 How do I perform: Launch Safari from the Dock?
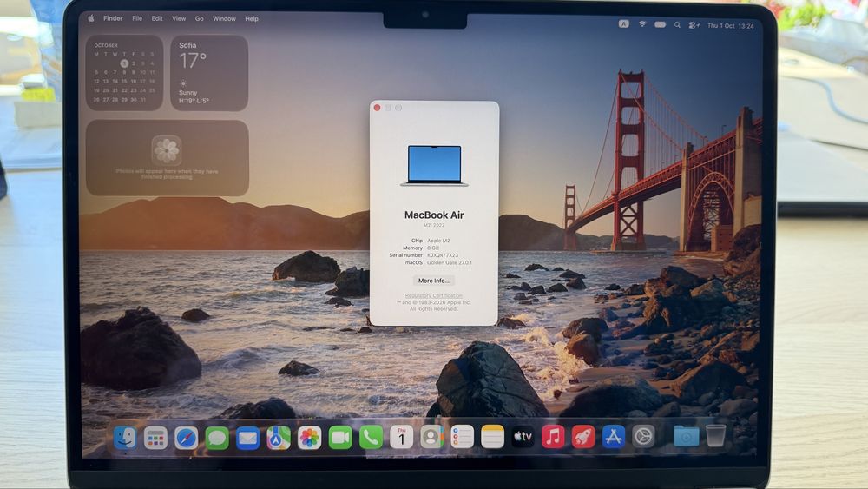186,438
